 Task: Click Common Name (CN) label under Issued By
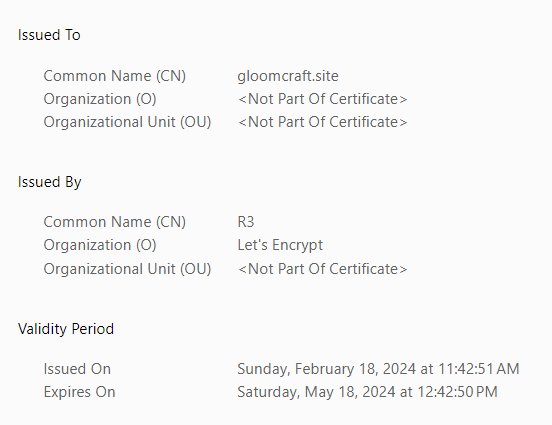pyautogui.click(x=114, y=222)
